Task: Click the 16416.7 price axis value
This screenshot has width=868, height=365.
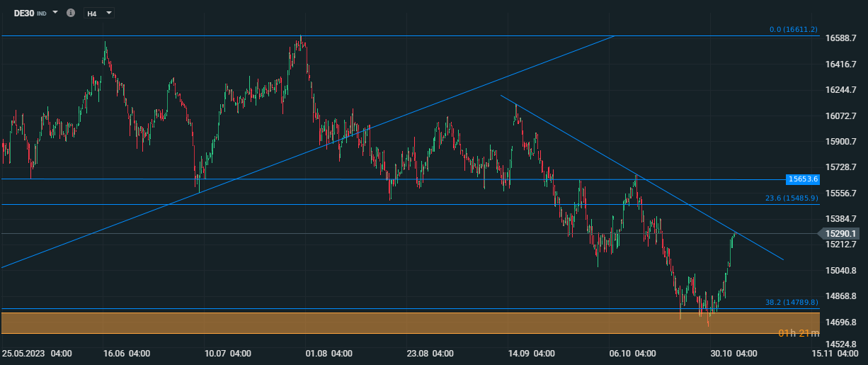Action: (x=841, y=64)
